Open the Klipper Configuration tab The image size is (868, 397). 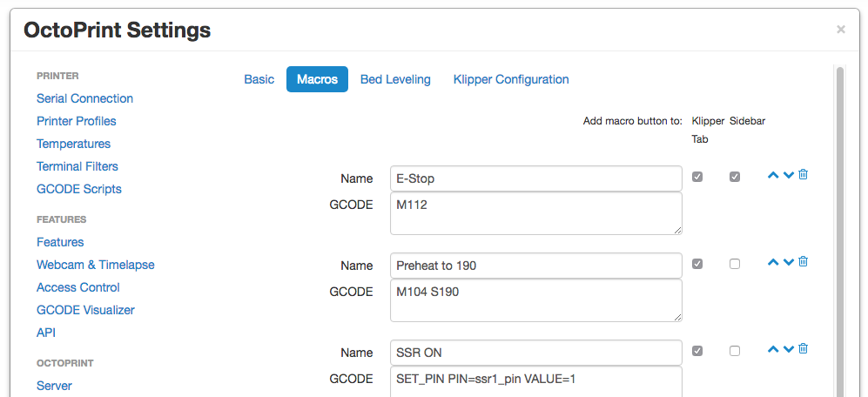(x=511, y=79)
